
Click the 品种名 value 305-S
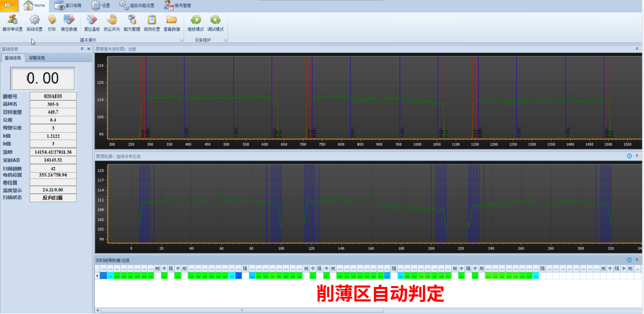coord(53,104)
